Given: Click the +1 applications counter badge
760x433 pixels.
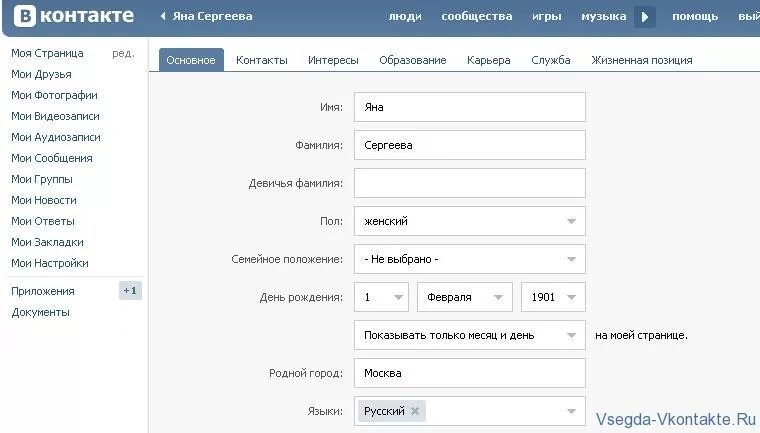Looking at the screenshot, I should click(x=130, y=291).
